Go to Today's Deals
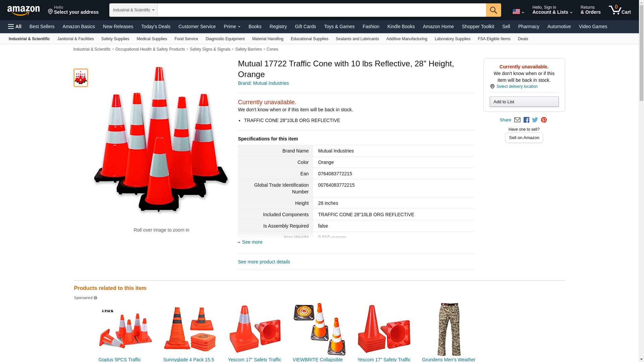Screen dimensions: 644x362 coord(156,26)
